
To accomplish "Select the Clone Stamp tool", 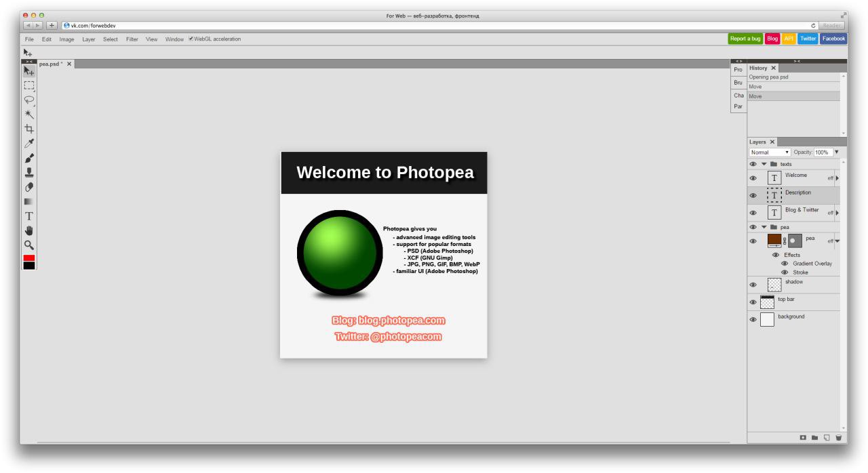I will click(x=29, y=172).
